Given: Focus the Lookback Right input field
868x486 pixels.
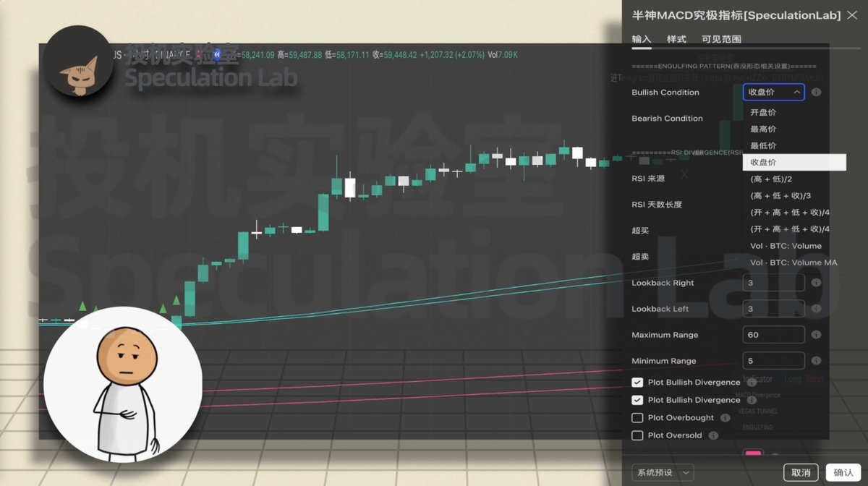Looking at the screenshot, I should click(773, 283).
